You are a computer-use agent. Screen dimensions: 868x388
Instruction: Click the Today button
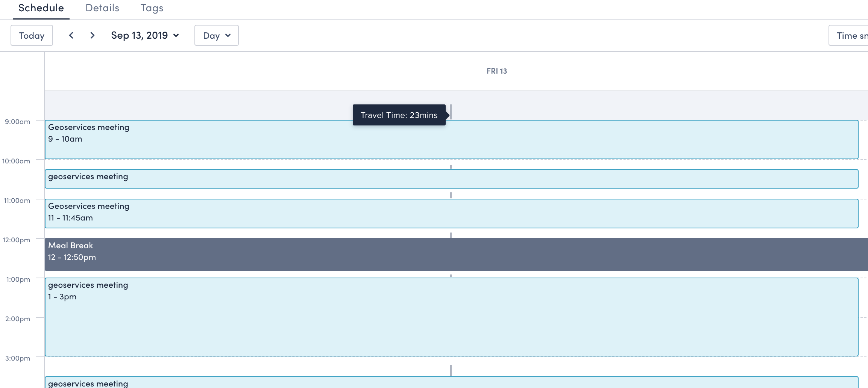click(x=32, y=35)
